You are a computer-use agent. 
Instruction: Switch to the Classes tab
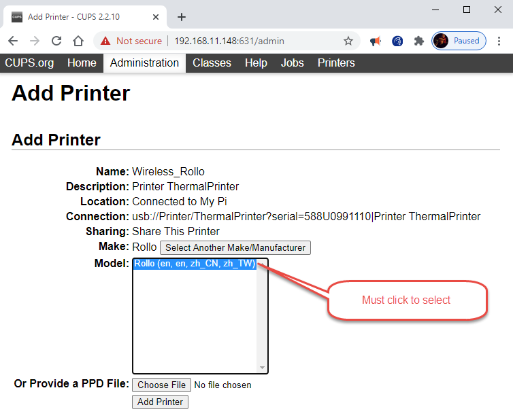(212, 63)
